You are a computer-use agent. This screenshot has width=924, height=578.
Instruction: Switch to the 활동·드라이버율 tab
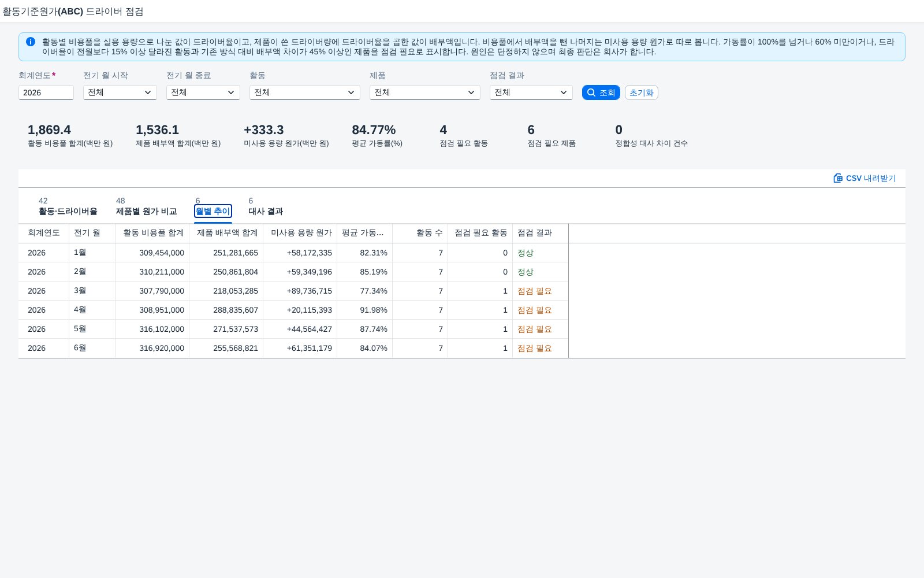click(x=68, y=211)
